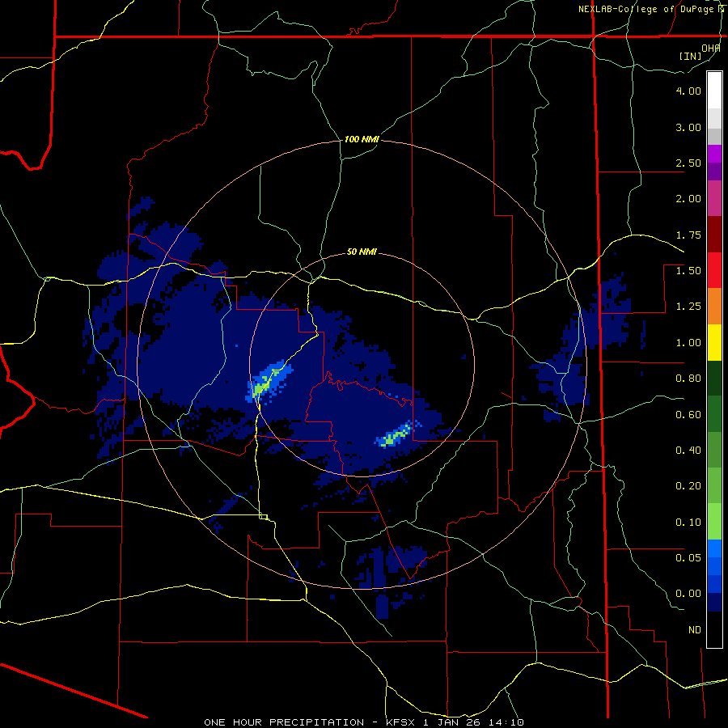The image size is (728, 728).
Task: Click the 0.80 legend label
Action: point(688,378)
